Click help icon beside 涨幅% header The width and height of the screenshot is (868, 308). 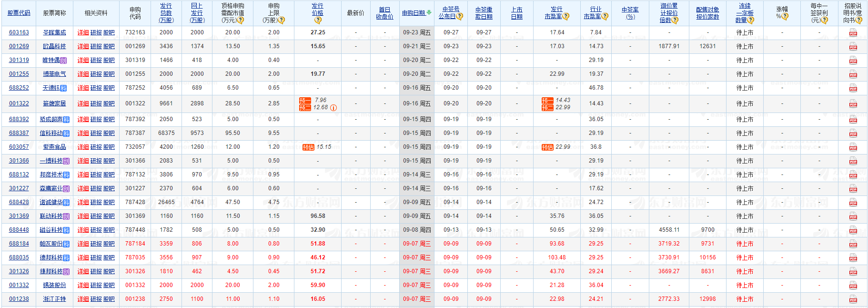point(785,16)
